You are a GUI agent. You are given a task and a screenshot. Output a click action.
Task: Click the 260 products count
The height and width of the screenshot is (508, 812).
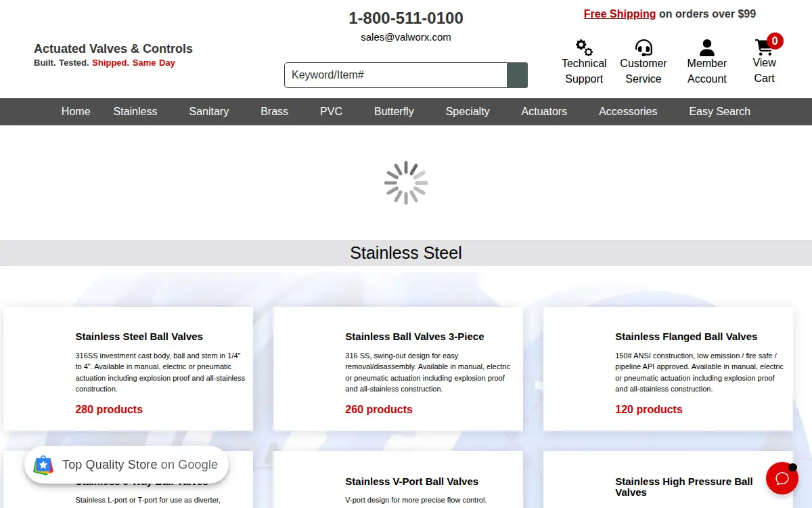pos(379,410)
